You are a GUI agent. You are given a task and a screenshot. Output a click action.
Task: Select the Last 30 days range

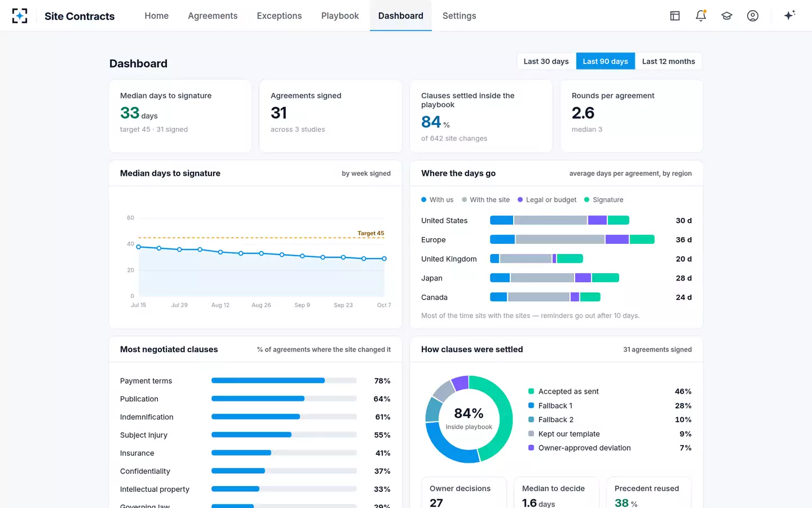click(546, 62)
